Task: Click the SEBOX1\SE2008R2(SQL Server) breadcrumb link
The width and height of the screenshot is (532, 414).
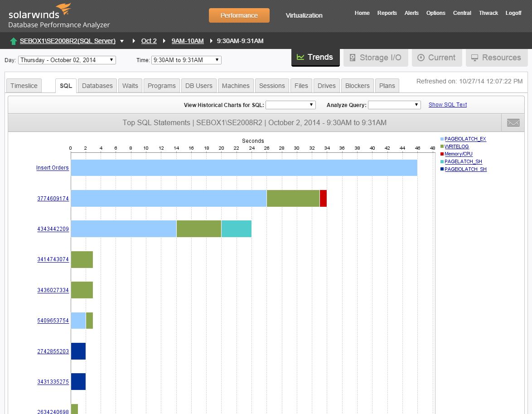Action: 68,41
